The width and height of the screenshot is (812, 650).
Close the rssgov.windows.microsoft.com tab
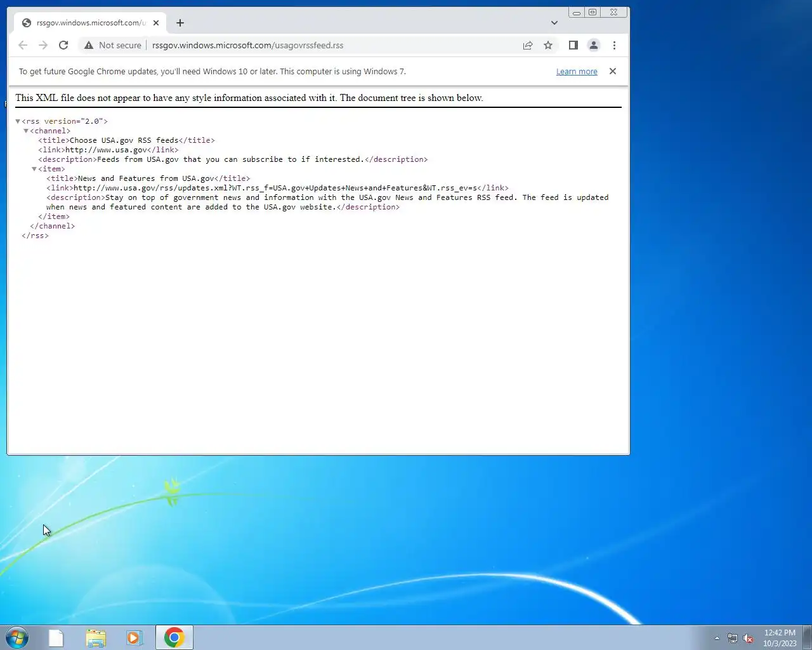156,23
